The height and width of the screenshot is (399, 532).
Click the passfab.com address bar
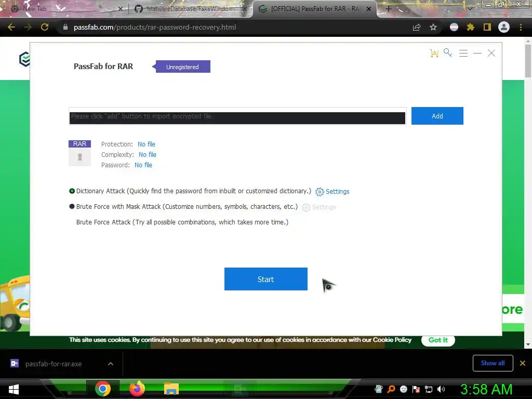point(155,28)
